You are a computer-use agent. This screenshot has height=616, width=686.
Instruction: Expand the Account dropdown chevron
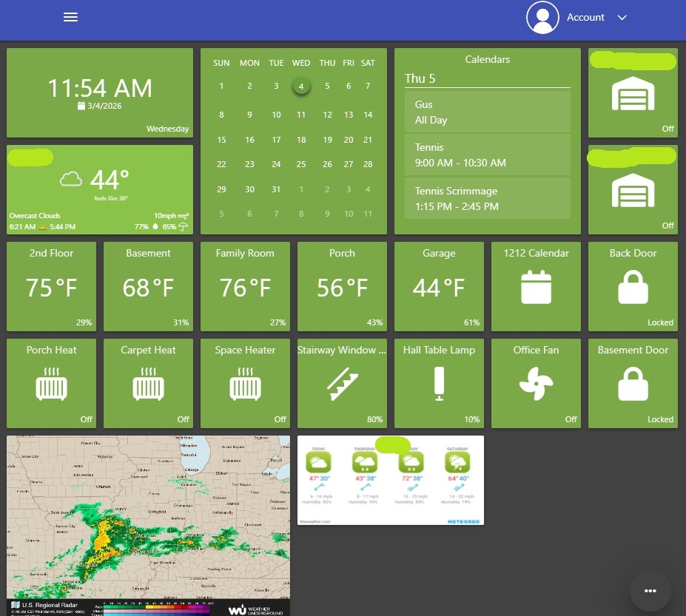point(622,18)
